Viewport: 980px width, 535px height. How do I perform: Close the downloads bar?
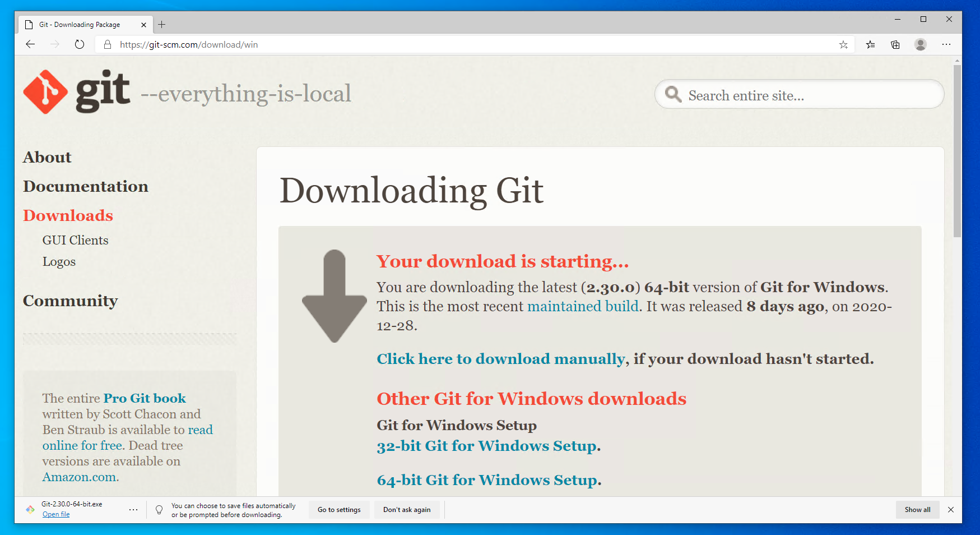pos(951,510)
